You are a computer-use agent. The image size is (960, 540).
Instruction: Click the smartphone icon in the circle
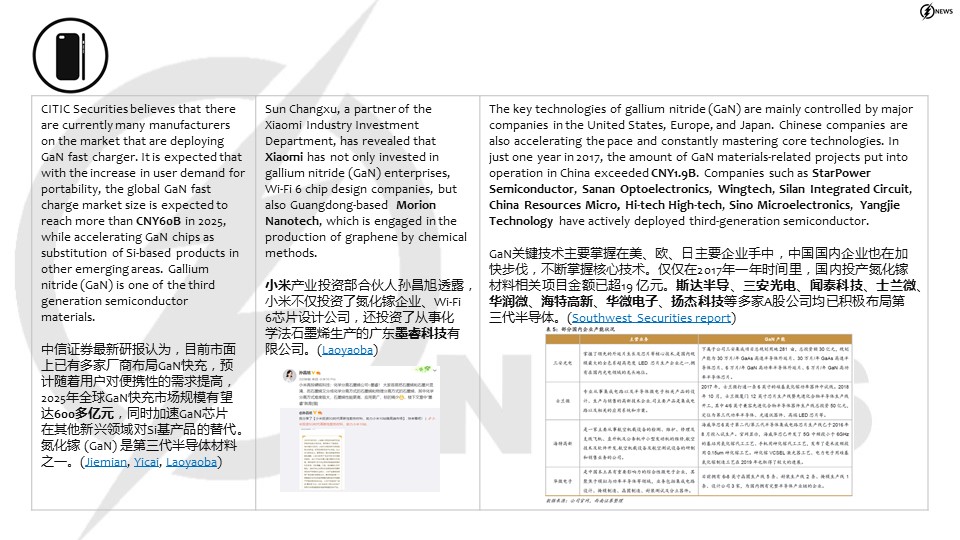click(x=70, y=56)
